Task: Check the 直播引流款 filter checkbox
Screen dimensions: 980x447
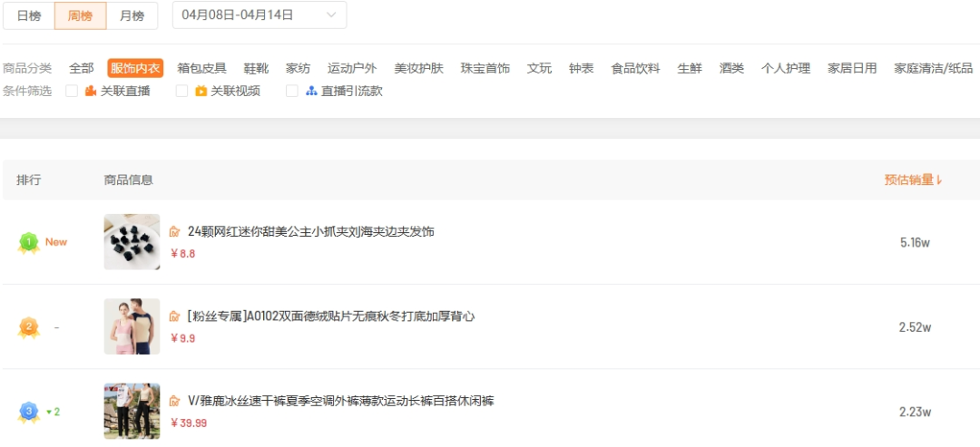Action: pos(292,91)
